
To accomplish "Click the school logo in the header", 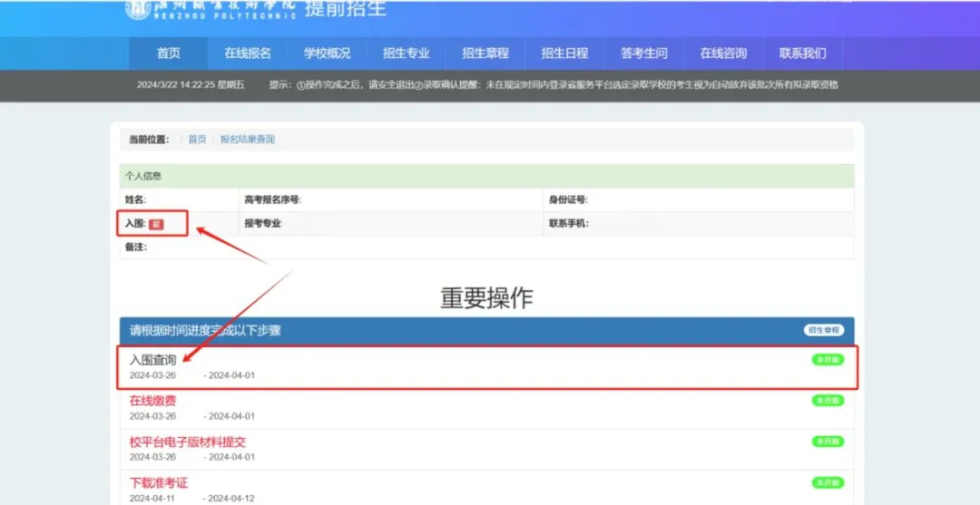I will (138, 8).
